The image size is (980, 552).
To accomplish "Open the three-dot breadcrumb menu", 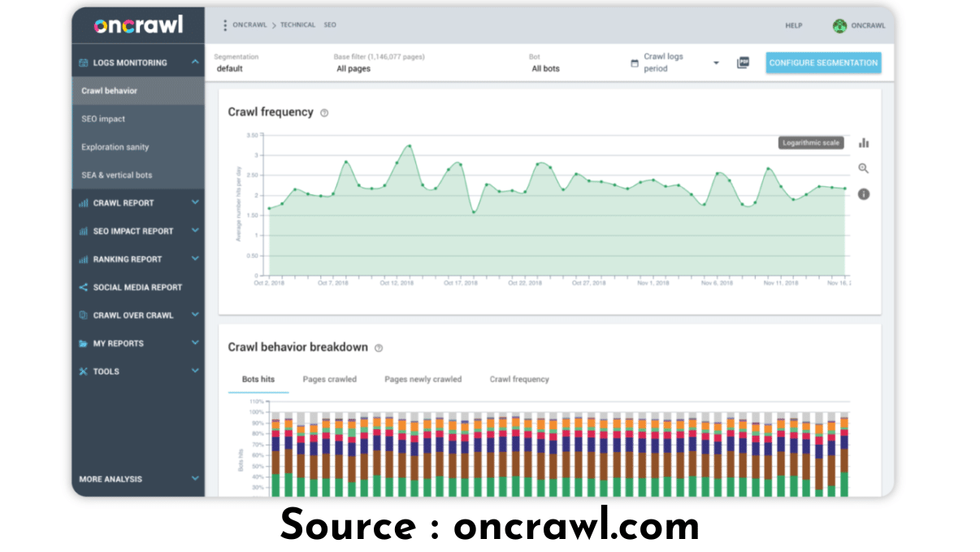I will [225, 25].
